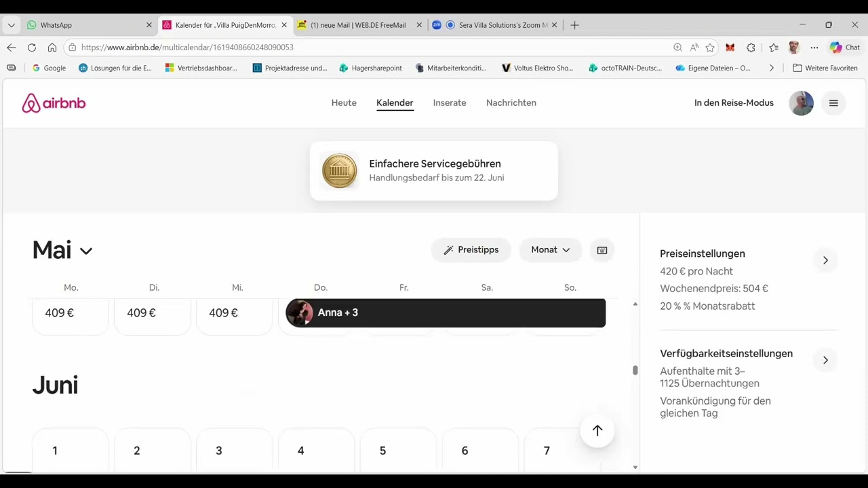Image resolution: width=868 pixels, height=488 pixels.
Task: Click the read aloud icon in the address bar
Action: tap(694, 47)
